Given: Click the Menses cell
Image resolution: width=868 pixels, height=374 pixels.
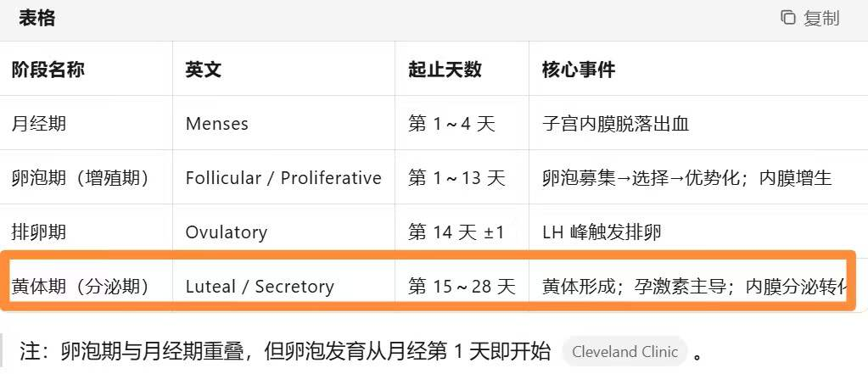Looking at the screenshot, I should coord(217,124).
